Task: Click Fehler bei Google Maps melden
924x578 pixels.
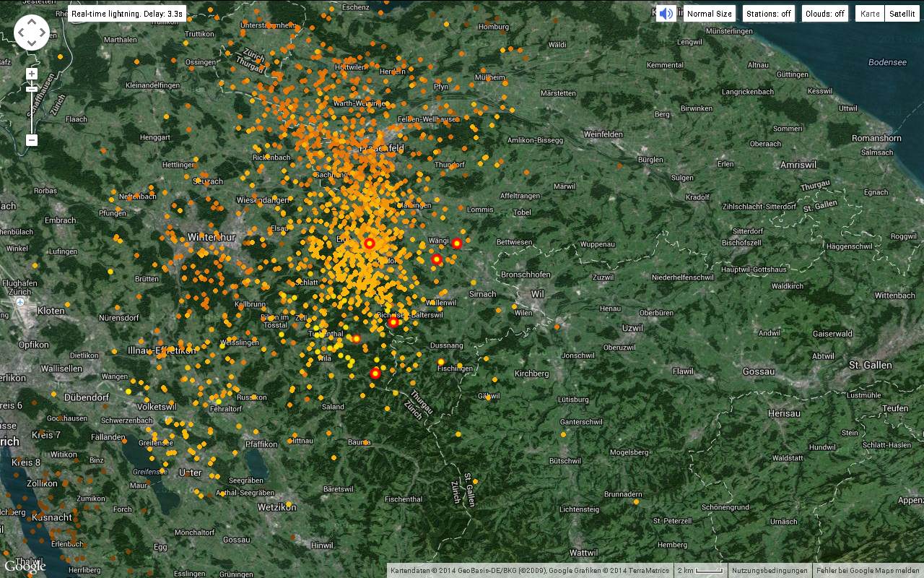Action: point(868,571)
